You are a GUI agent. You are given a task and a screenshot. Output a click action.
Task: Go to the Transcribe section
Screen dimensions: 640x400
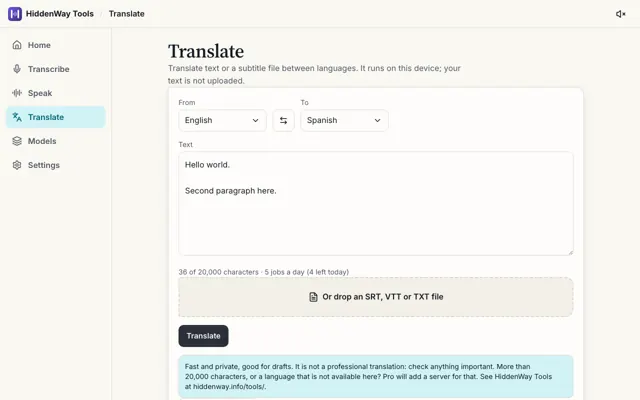click(x=56, y=69)
